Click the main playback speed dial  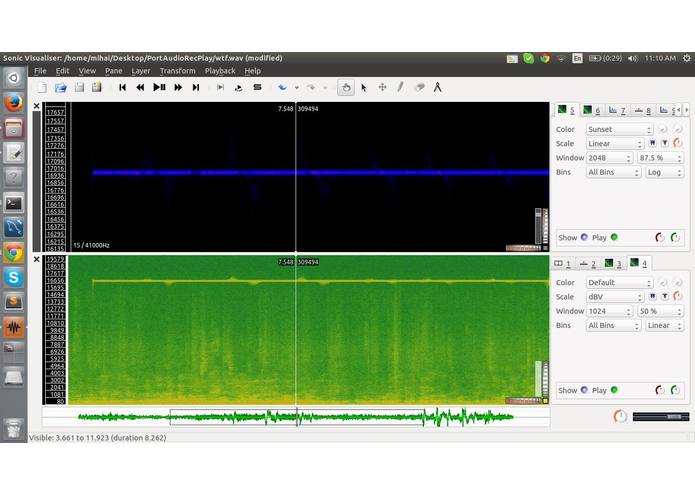pos(620,416)
